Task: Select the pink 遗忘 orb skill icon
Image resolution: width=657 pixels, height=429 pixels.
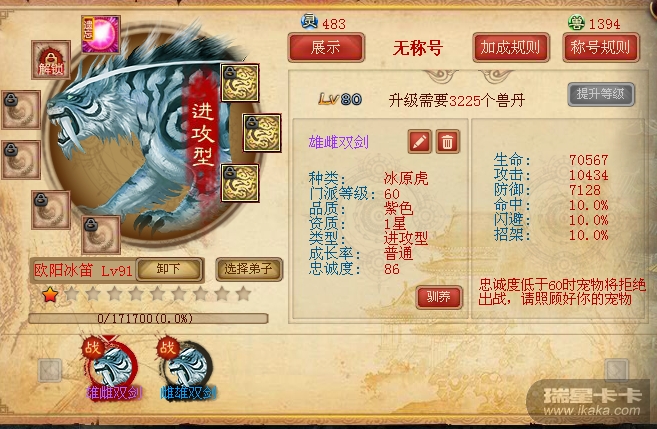Action: pos(101,35)
